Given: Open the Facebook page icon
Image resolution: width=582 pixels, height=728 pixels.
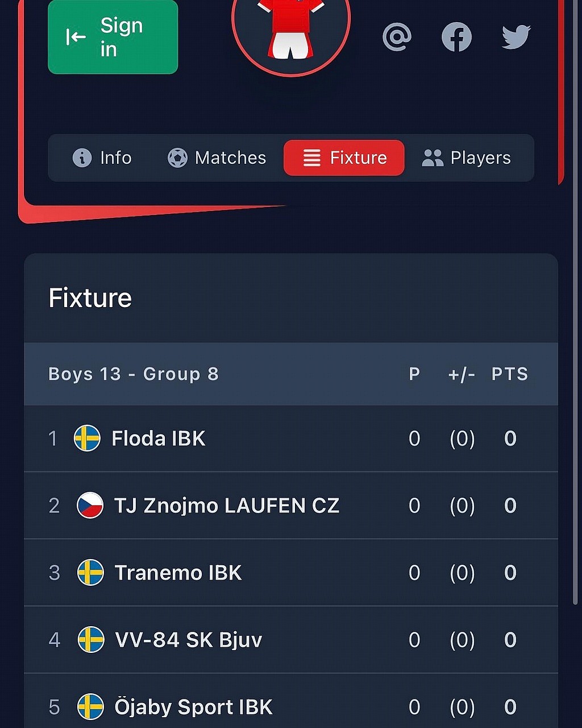Looking at the screenshot, I should pos(457,37).
